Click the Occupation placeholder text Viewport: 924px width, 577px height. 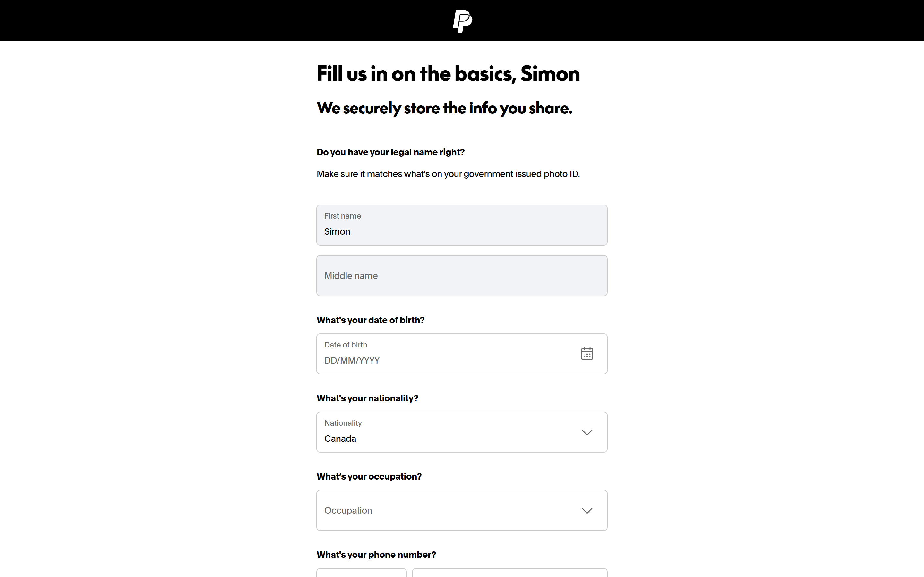[348, 511]
